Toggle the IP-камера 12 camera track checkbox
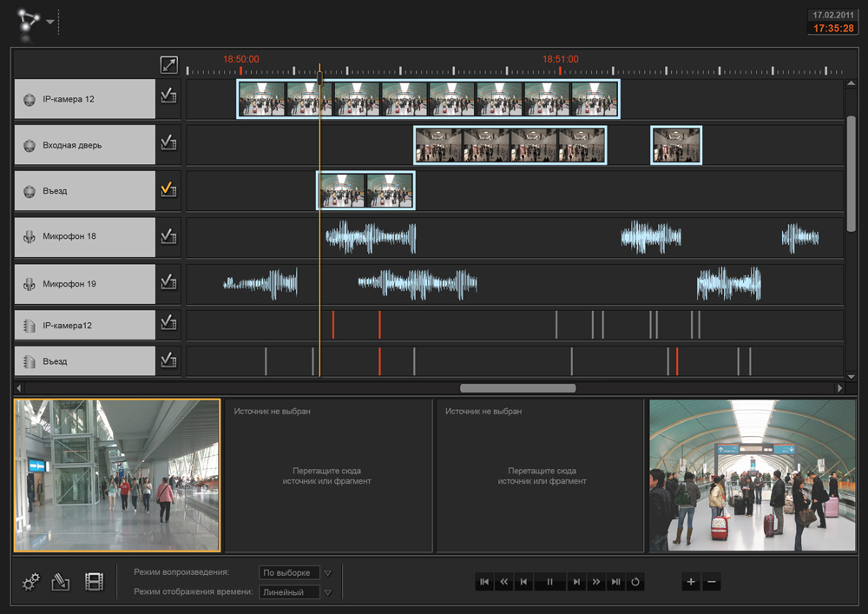Screen dimensions: 868x614 tap(168, 98)
